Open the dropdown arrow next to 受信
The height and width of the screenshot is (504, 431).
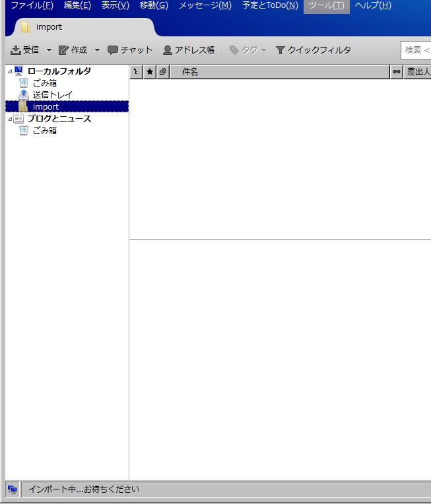coord(49,50)
